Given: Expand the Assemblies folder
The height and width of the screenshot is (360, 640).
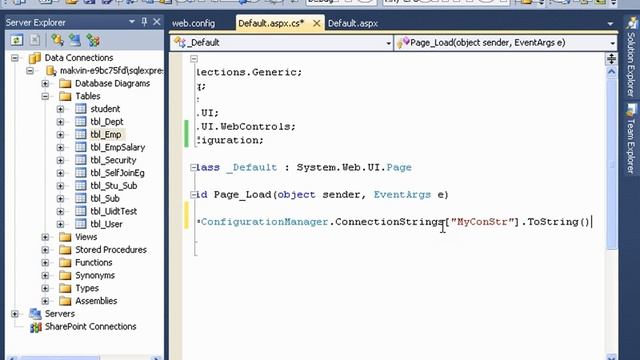Looking at the screenshot, I should tap(45, 301).
